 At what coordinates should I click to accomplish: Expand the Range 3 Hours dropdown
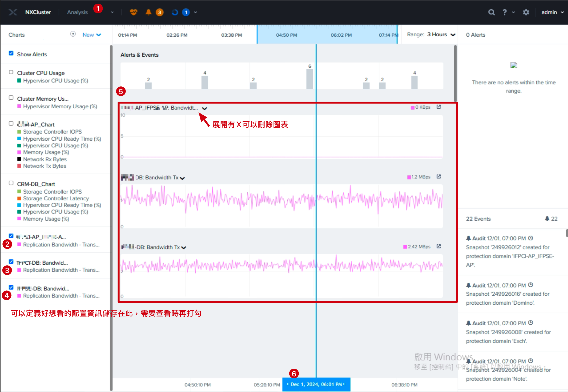441,35
